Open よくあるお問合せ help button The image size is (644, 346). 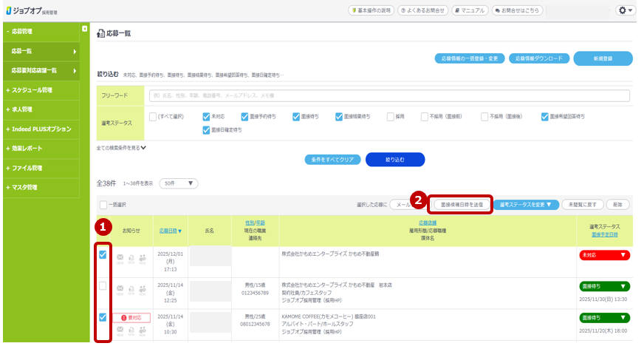click(x=422, y=10)
